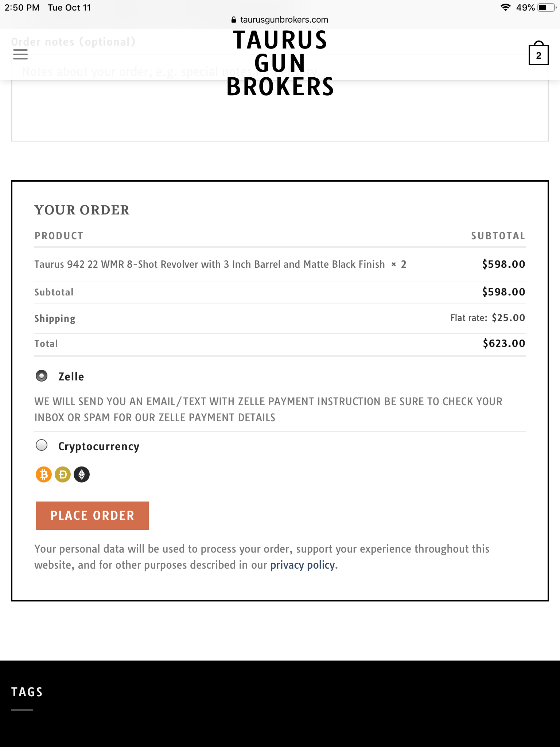560x747 pixels.
Task: Tap the taurusgunbrokers.com address bar
Action: (x=280, y=20)
